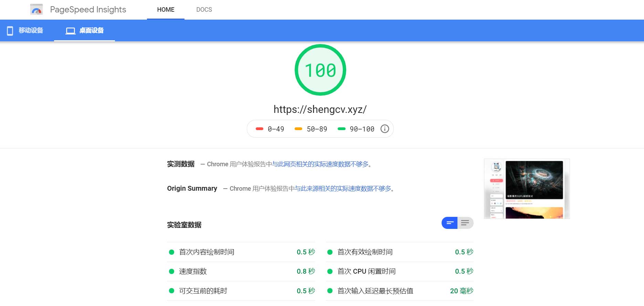The width and height of the screenshot is (644, 306).
Task: Click the 首次输入延迟最长预估值 metric label
Action: [375, 291]
